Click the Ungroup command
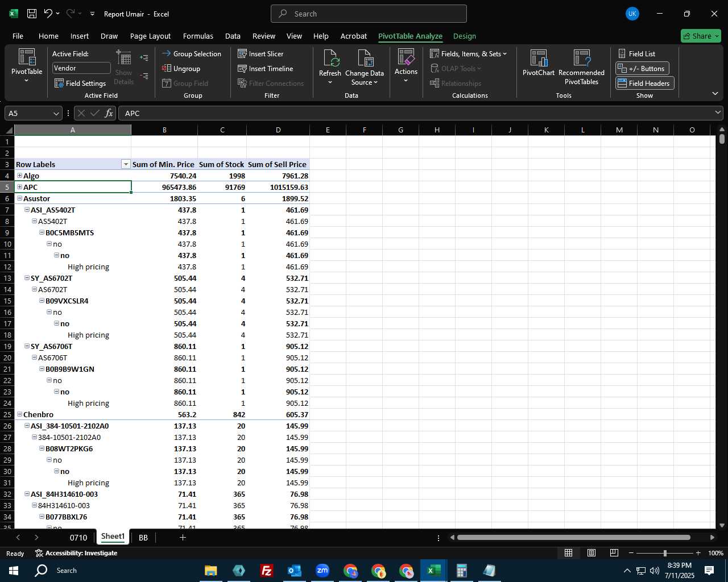This screenshot has width=728, height=582. point(181,68)
